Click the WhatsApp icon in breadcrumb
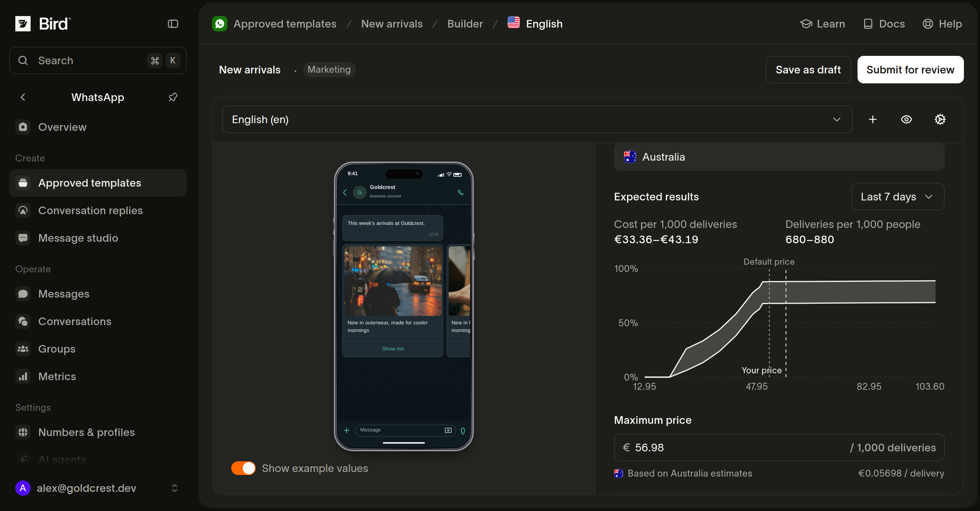The image size is (980, 511). [220, 24]
